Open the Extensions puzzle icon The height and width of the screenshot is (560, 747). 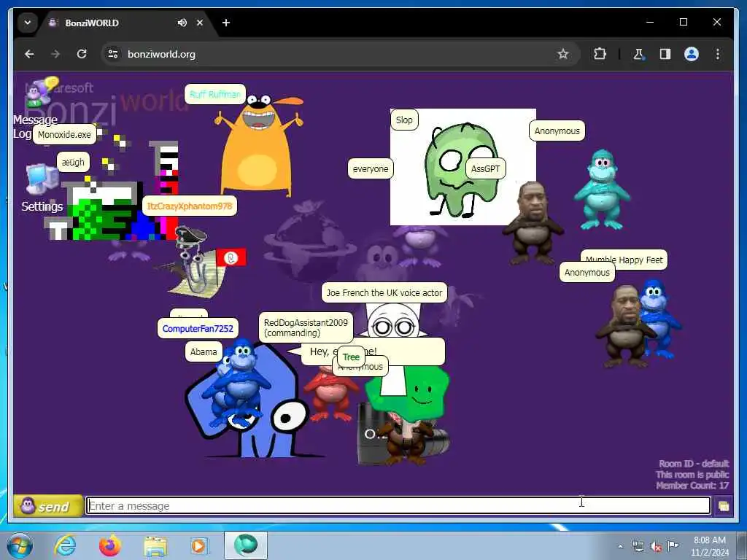point(600,54)
